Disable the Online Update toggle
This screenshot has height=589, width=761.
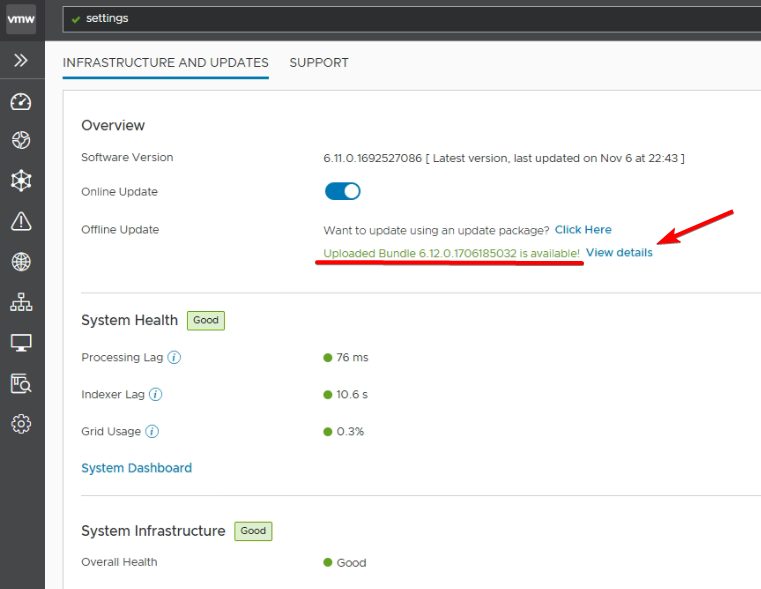(x=342, y=191)
